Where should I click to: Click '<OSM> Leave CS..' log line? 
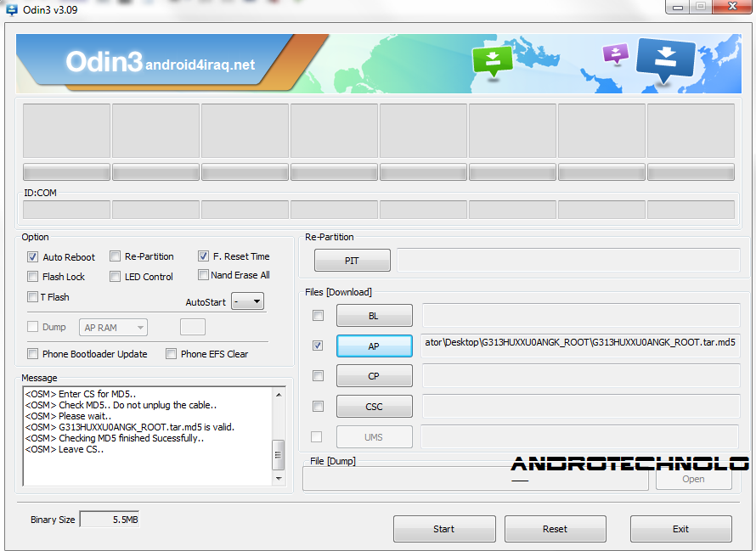[x=64, y=449]
